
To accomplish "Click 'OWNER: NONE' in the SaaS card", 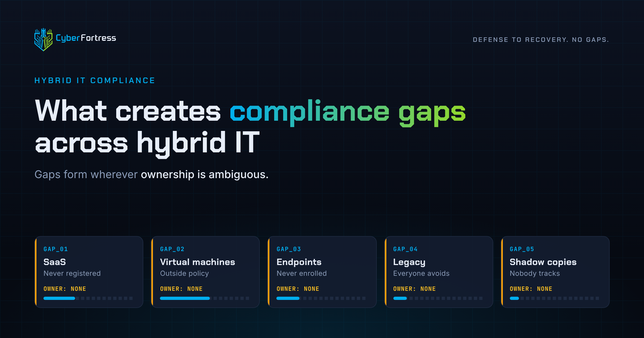I will [65, 289].
